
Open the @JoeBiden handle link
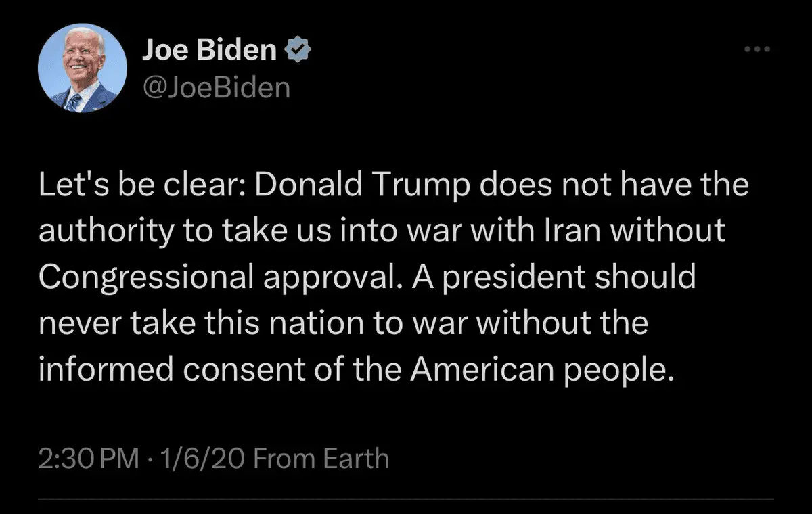pos(216,87)
